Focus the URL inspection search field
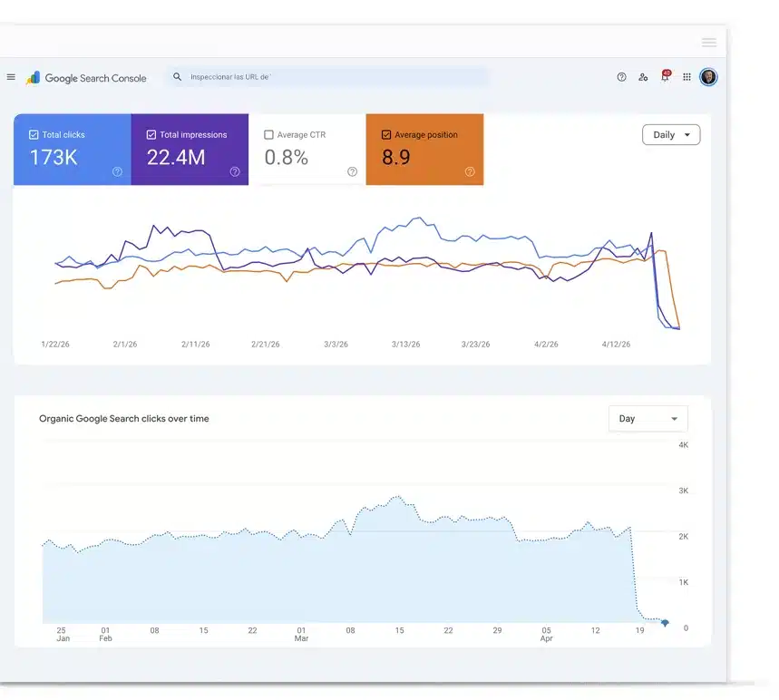The image size is (779, 700). click(x=328, y=77)
